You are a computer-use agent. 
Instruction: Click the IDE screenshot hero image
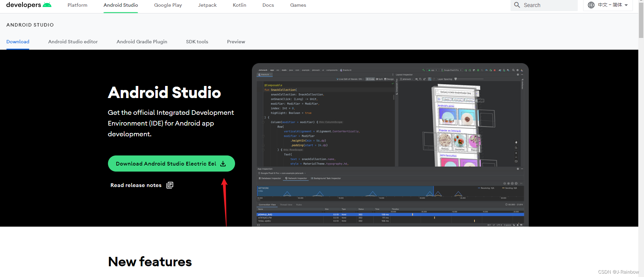tap(390, 145)
